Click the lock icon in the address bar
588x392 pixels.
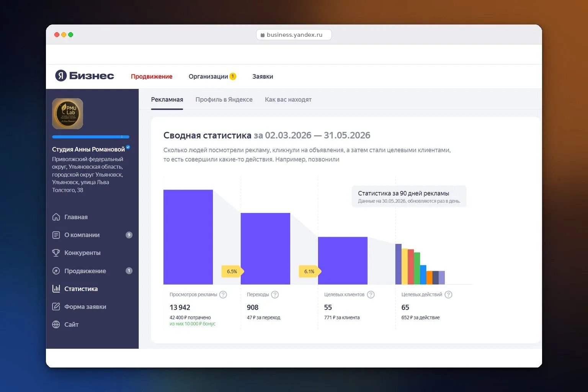coord(263,35)
